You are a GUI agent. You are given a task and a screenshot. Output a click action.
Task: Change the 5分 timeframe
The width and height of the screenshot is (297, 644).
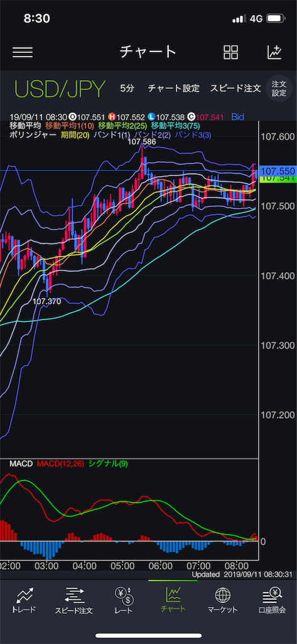(x=127, y=88)
